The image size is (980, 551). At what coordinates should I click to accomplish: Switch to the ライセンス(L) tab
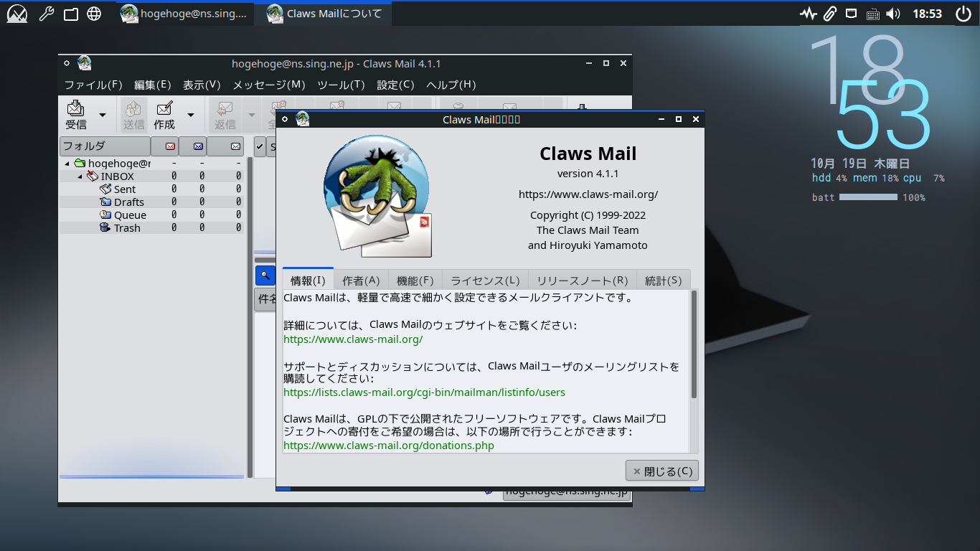click(x=485, y=281)
